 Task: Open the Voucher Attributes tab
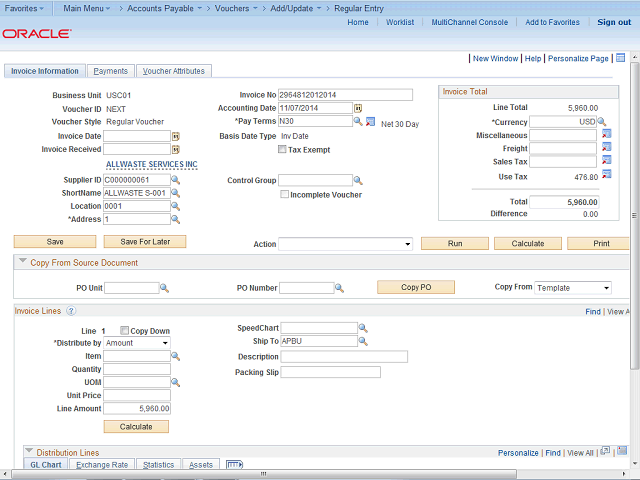(173, 71)
